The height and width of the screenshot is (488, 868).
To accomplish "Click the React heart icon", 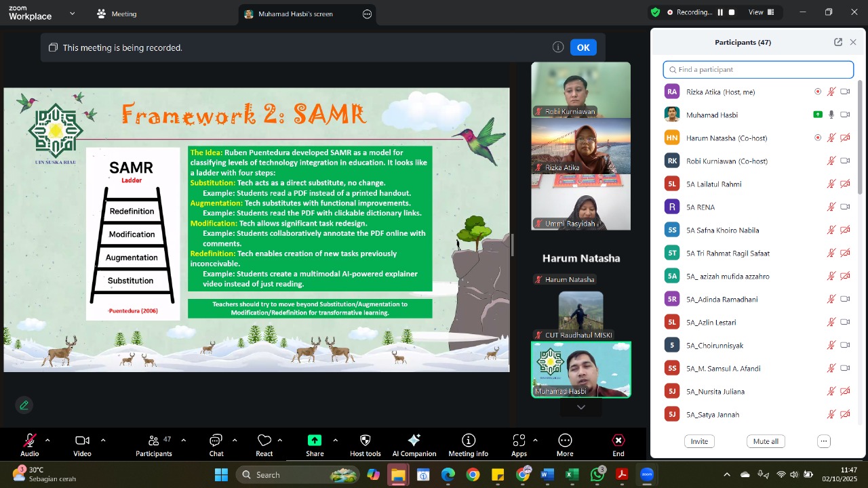I will point(264,445).
